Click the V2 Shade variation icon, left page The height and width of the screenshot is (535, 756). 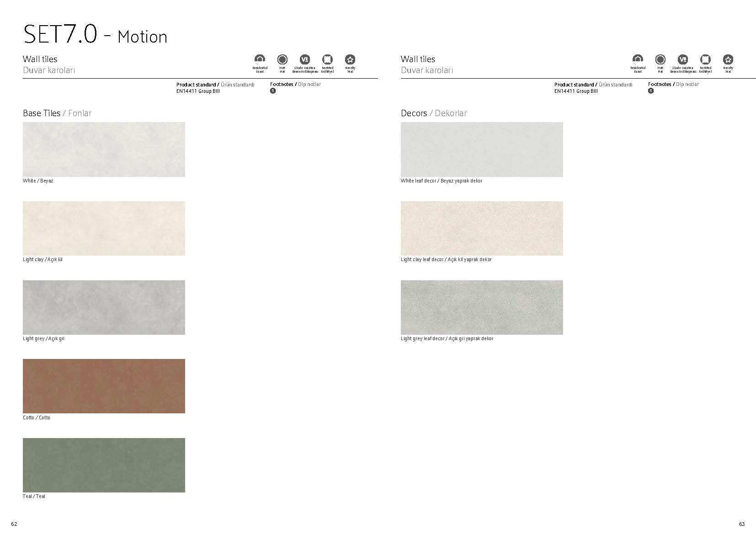[305, 59]
